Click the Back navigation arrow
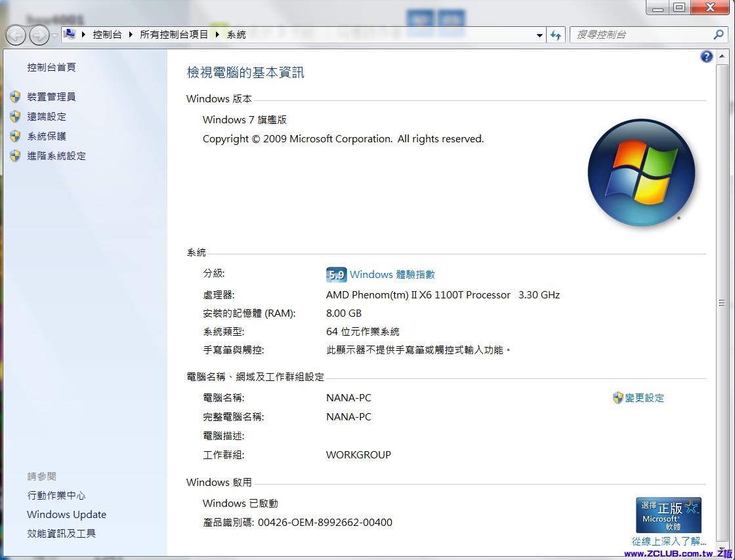Screen dimensions: 735x560 coord(16,35)
